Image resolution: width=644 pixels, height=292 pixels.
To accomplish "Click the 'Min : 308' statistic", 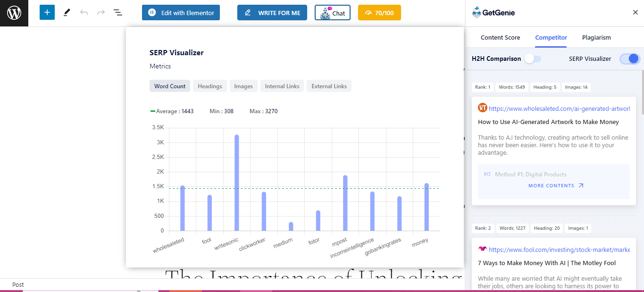I will (222, 111).
